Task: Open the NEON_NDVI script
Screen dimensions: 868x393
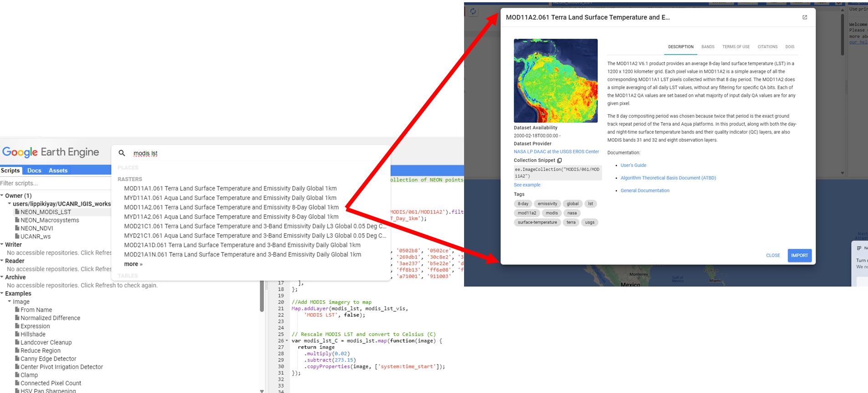Action: point(36,228)
